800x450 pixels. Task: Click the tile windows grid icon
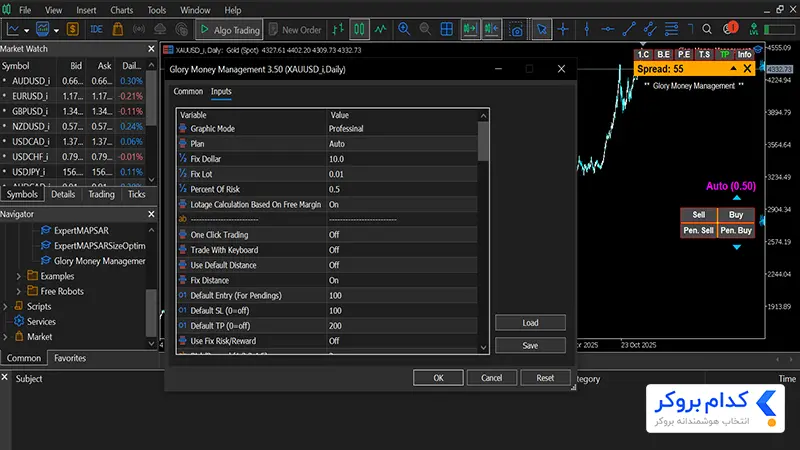click(446, 29)
